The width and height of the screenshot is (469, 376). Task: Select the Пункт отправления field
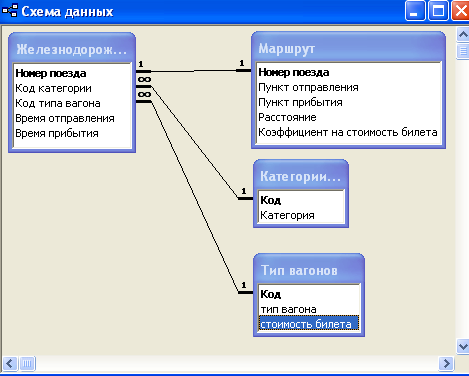point(348,87)
